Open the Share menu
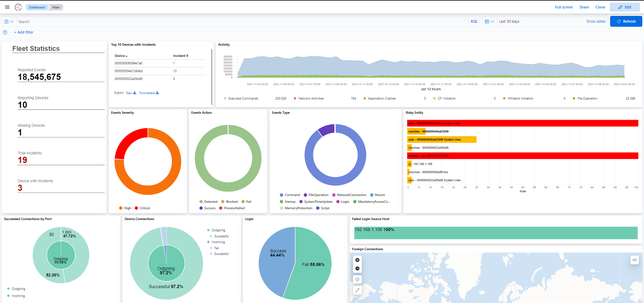Screen dimensions: 644x303 coord(584,7)
